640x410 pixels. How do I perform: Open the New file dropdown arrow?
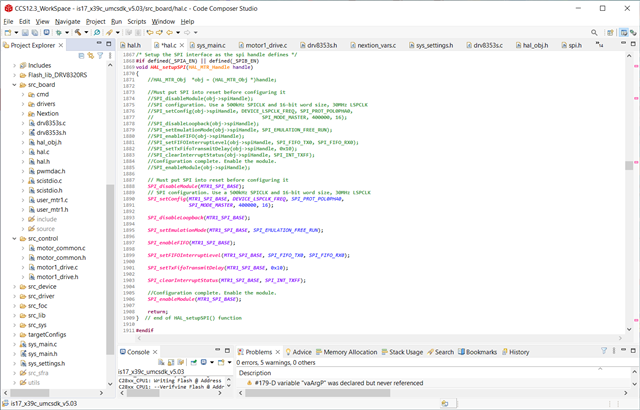pyautogui.click(x=16, y=33)
